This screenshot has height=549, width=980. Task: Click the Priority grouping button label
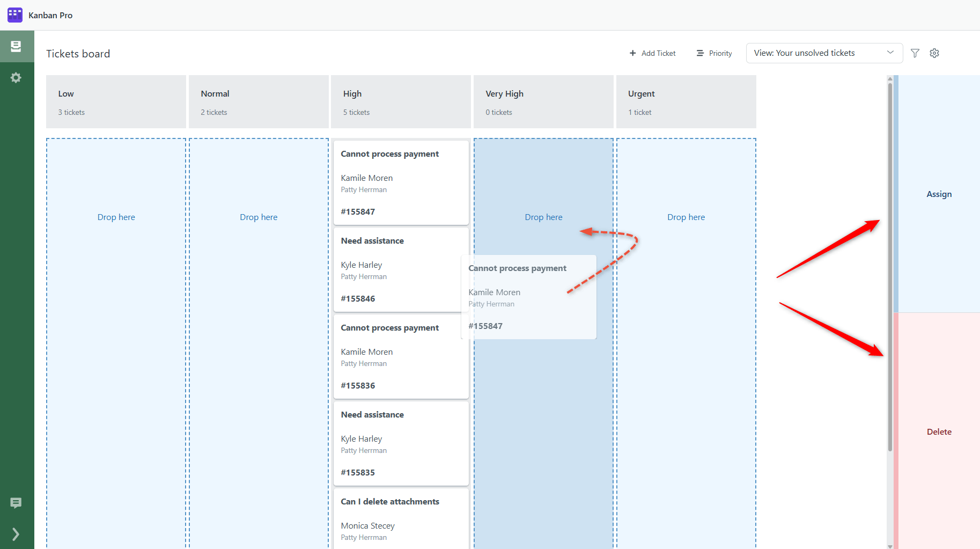720,54
